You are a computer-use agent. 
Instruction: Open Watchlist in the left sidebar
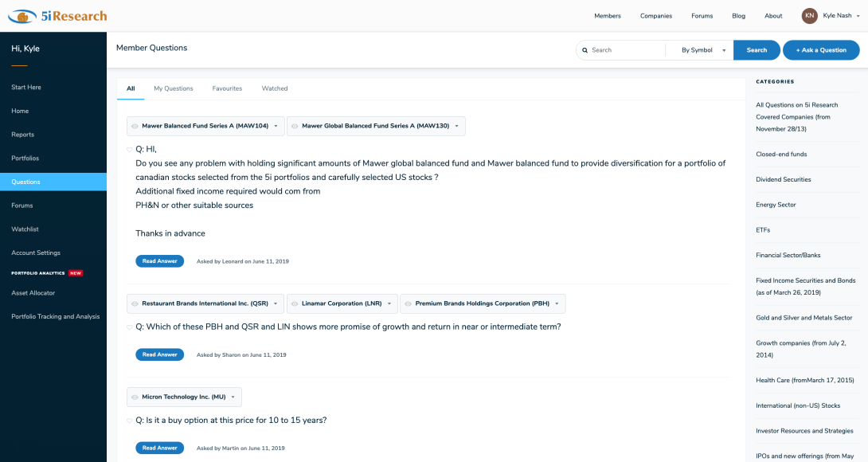(x=25, y=229)
